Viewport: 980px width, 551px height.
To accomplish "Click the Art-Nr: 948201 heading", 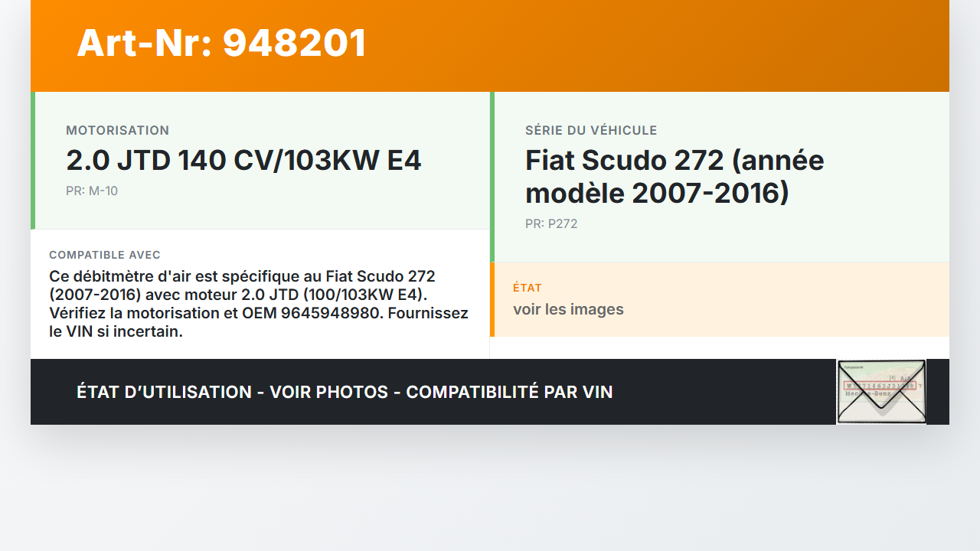I will [221, 43].
